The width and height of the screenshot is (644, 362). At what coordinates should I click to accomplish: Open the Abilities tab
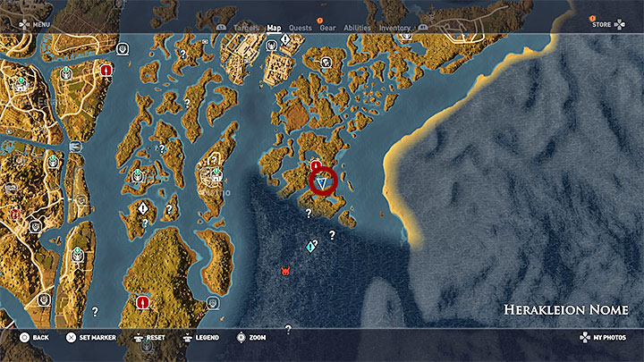(358, 28)
